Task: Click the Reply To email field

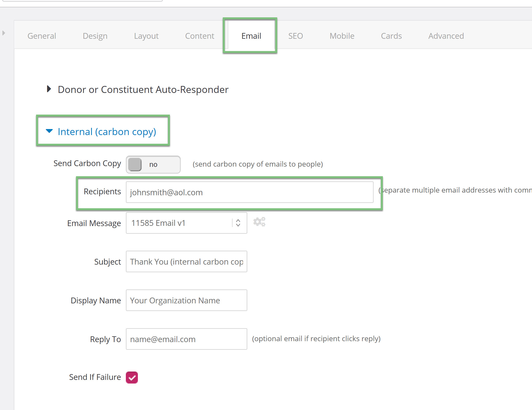Action: coord(186,339)
